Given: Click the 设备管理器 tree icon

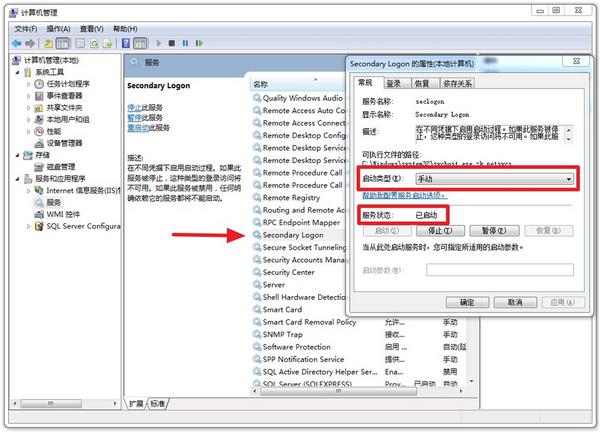Looking at the screenshot, I should click(x=39, y=143).
